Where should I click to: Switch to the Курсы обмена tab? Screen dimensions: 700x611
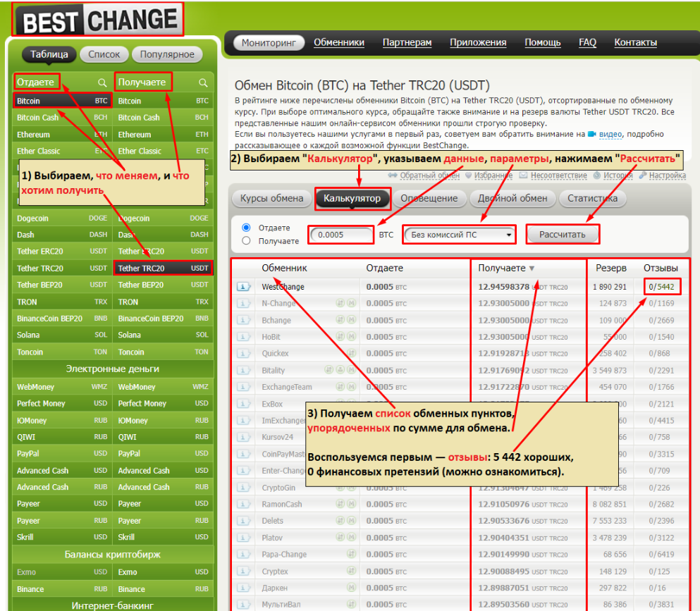tap(271, 198)
